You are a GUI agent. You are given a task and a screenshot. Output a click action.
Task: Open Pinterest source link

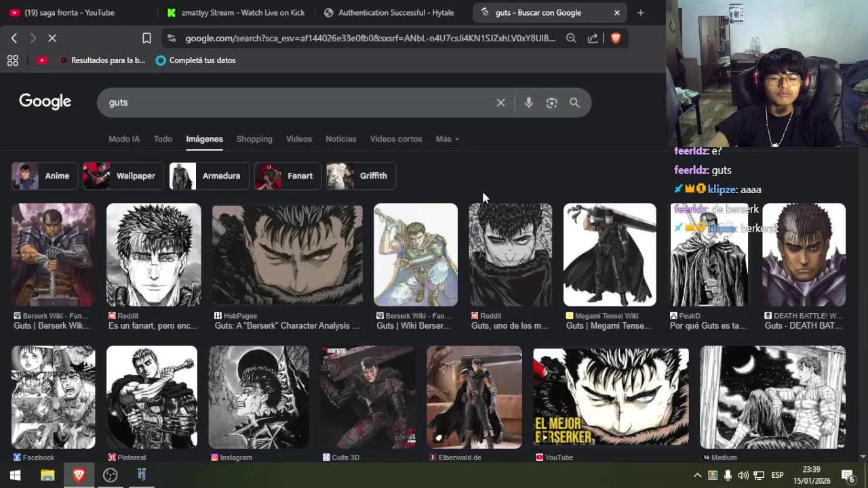click(127, 457)
